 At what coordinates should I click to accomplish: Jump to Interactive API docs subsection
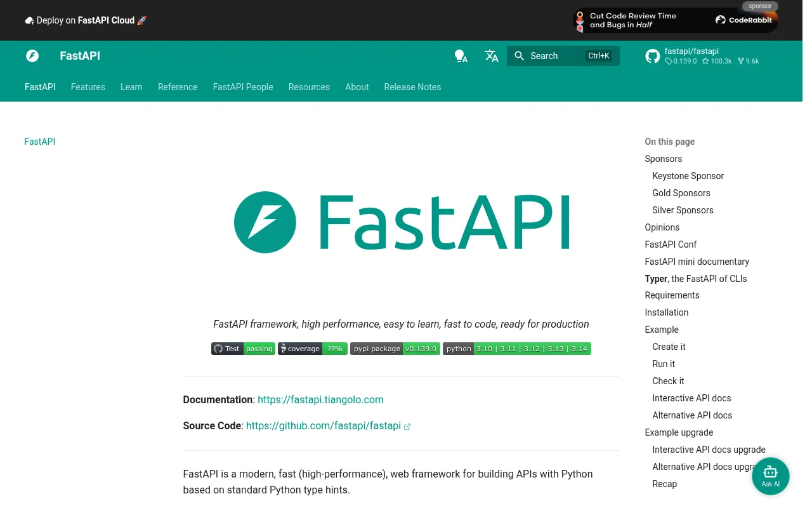coord(692,398)
